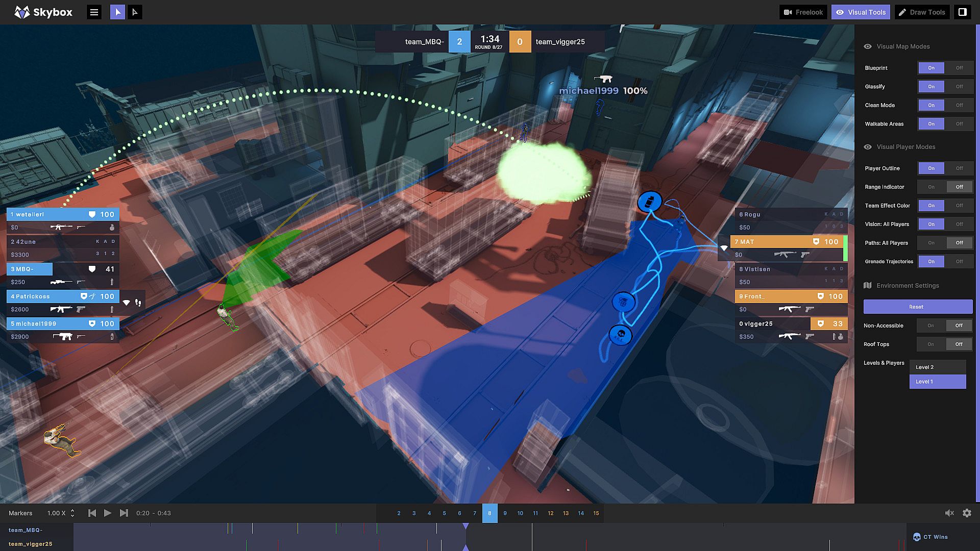
Task: Select the outline cursor pointer tool
Action: 135,12
